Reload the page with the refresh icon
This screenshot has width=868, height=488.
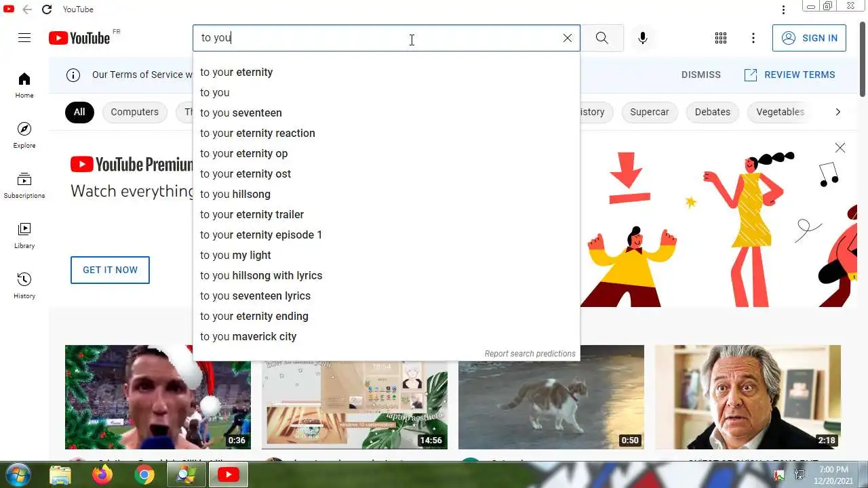point(47,9)
